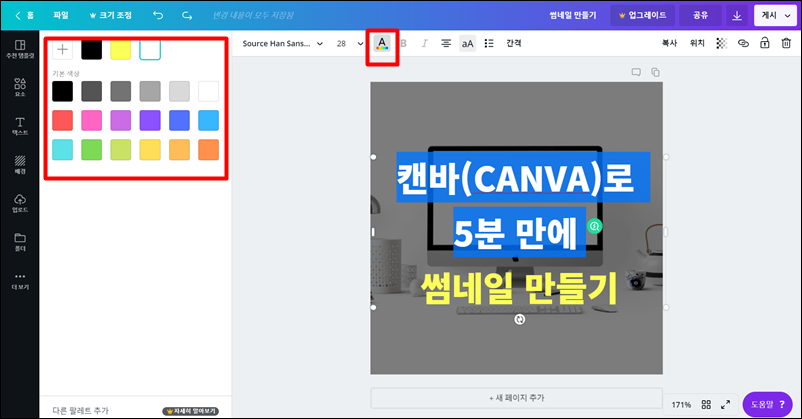Click the trash delete icon

(x=786, y=43)
